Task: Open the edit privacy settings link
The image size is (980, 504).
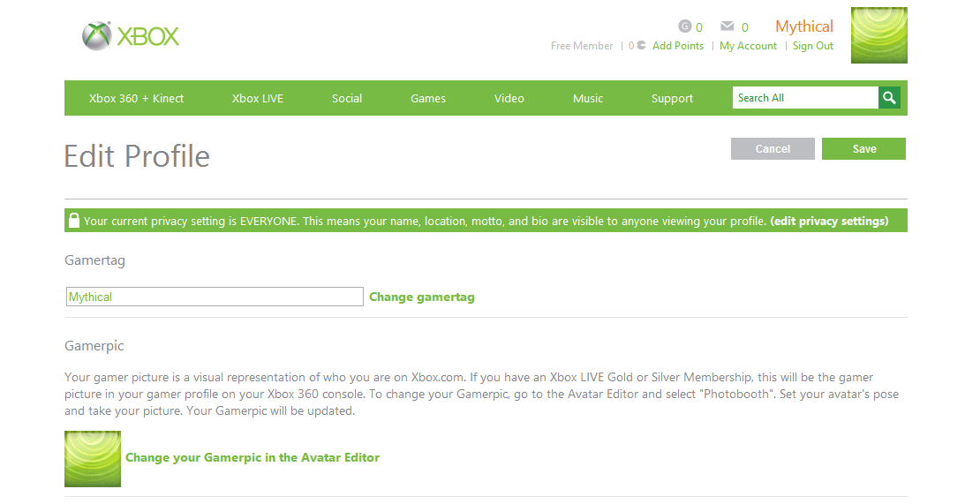Action: click(829, 221)
